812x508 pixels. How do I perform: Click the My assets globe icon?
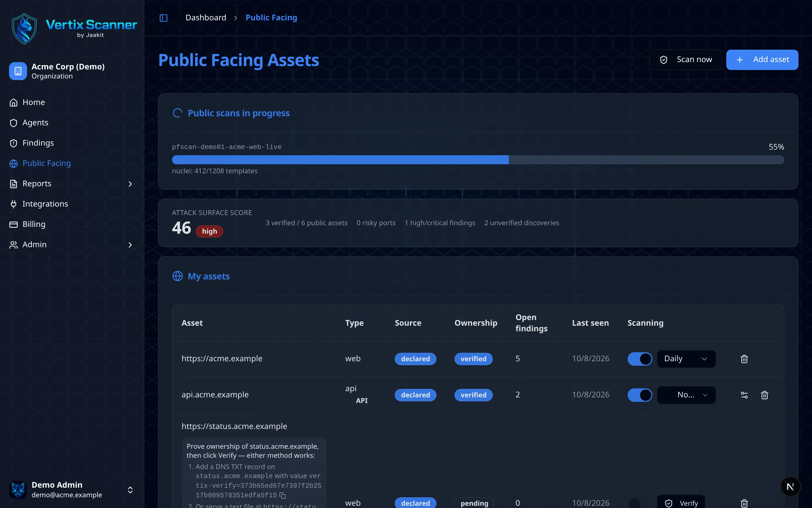point(178,276)
